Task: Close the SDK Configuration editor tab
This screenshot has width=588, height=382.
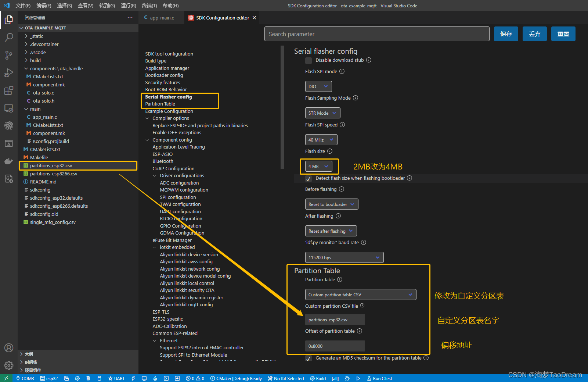Action: point(254,18)
